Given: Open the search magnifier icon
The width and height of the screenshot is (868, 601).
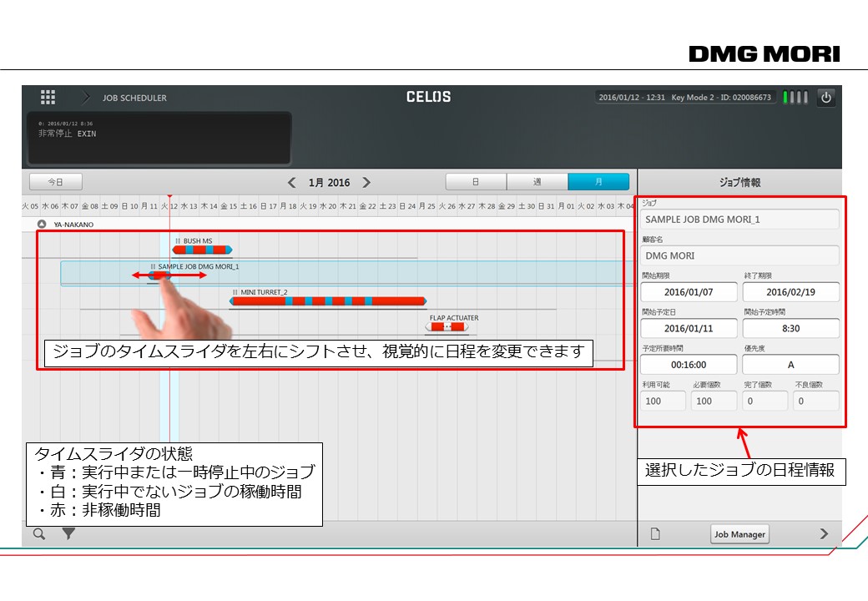Looking at the screenshot, I should tap(38, 534).
